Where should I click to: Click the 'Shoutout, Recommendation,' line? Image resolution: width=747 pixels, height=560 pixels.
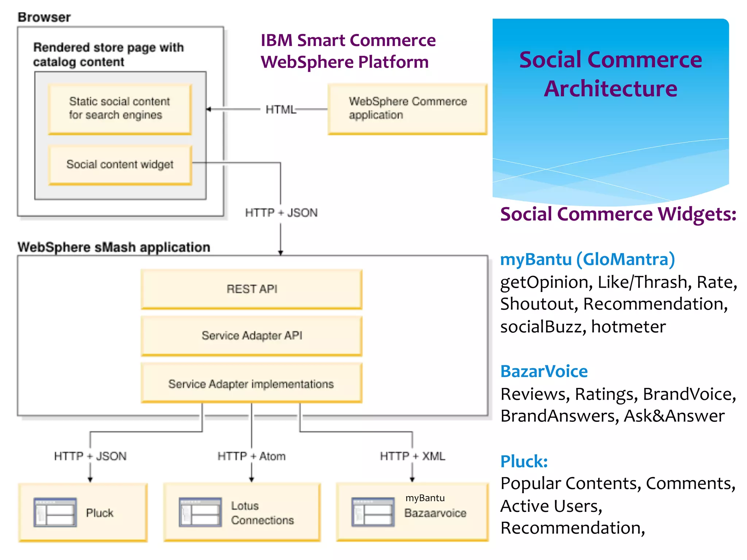coord(614,304)
